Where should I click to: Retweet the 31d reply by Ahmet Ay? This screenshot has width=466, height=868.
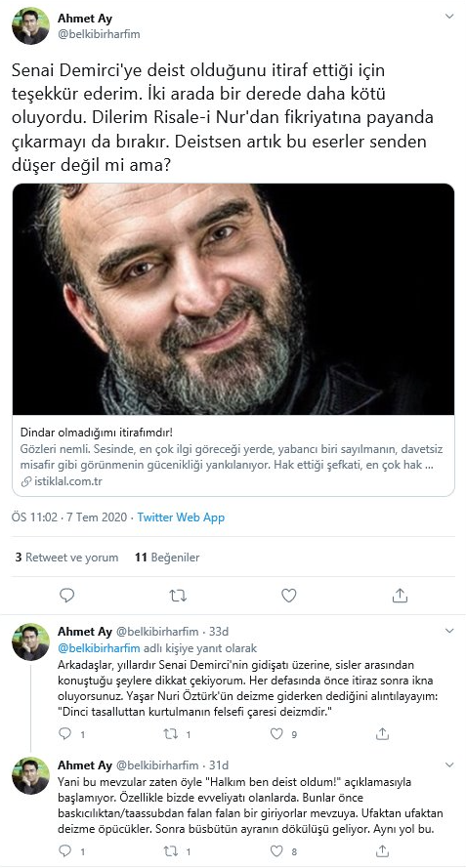(x=170, y=850)
